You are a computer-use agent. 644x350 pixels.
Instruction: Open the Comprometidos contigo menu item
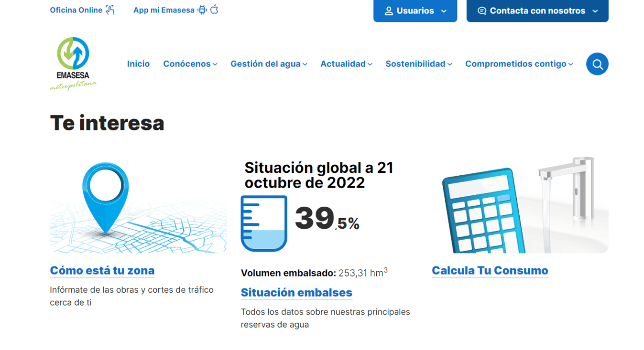pyautogui.click(x=519, y=64)
